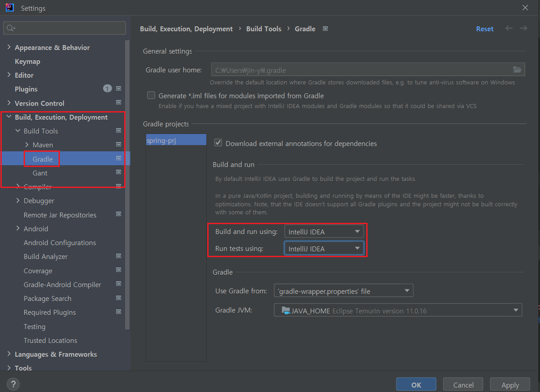This screenshot has width=540, height=392.
Task: Open Build Analyzer settings
Action: pyautogui.click(x=46, y=256)
